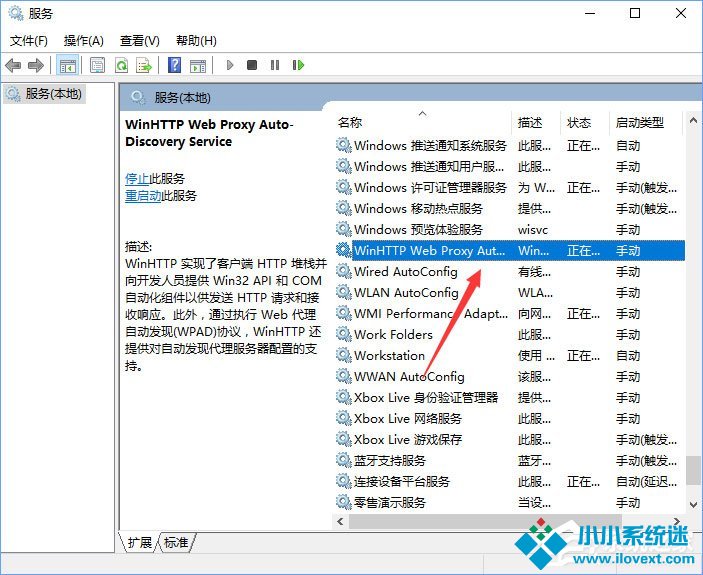703x575 pixels.
Task: Select the Windows 预览体验服务 row
Action: click(510, 229)
